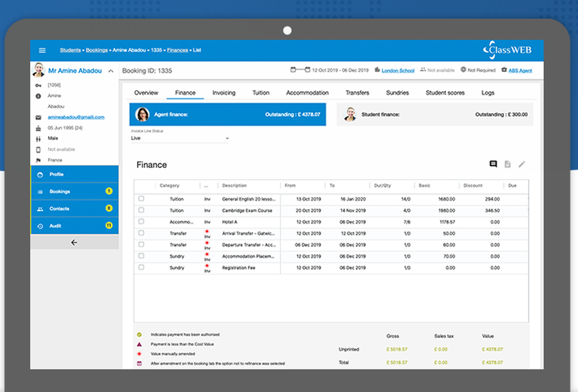This screenshot has width=578, height=392.
Task: Click the Finance comments icon
Action: point(493,164)
